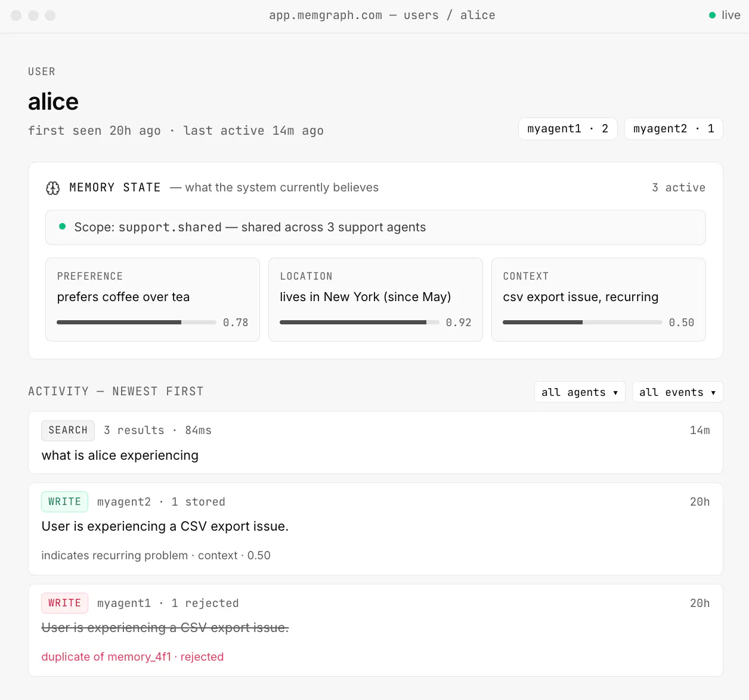
Task: Click the non-struck 'User is experiencing a CSV export issue.'
Action: (165, 526)
